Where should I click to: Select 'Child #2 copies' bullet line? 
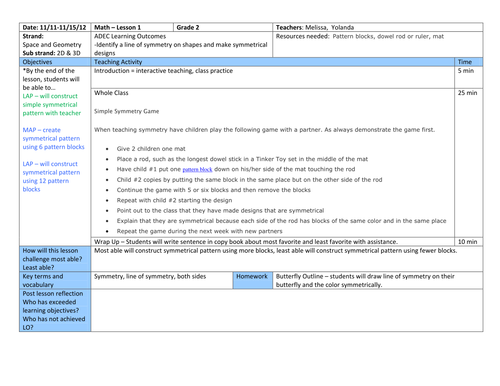point(249,180)
